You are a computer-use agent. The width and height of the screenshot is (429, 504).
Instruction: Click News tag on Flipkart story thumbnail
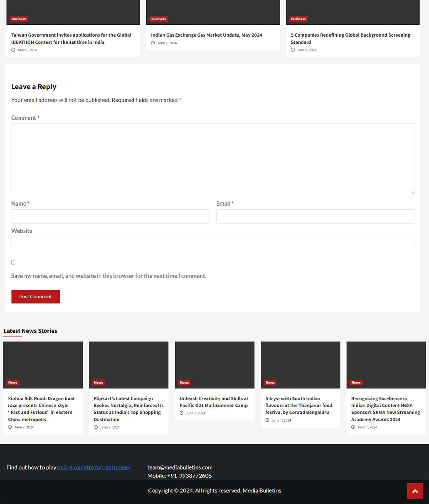[99, 382]
